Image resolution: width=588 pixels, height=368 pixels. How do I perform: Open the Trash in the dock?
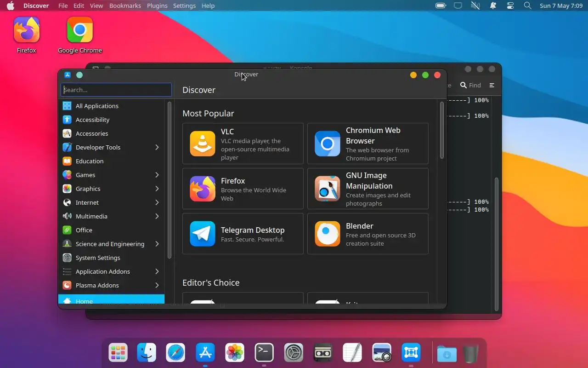[x=471, y=354]
